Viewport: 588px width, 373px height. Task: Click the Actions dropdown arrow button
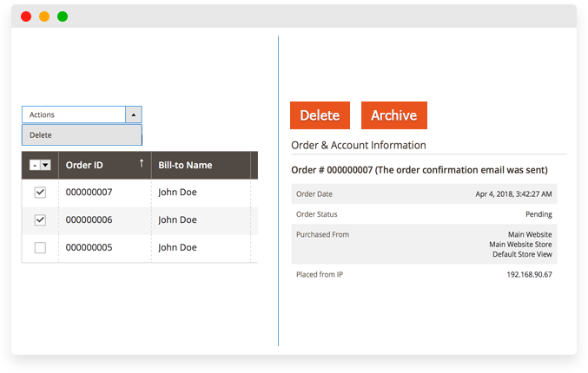(134, 115)
